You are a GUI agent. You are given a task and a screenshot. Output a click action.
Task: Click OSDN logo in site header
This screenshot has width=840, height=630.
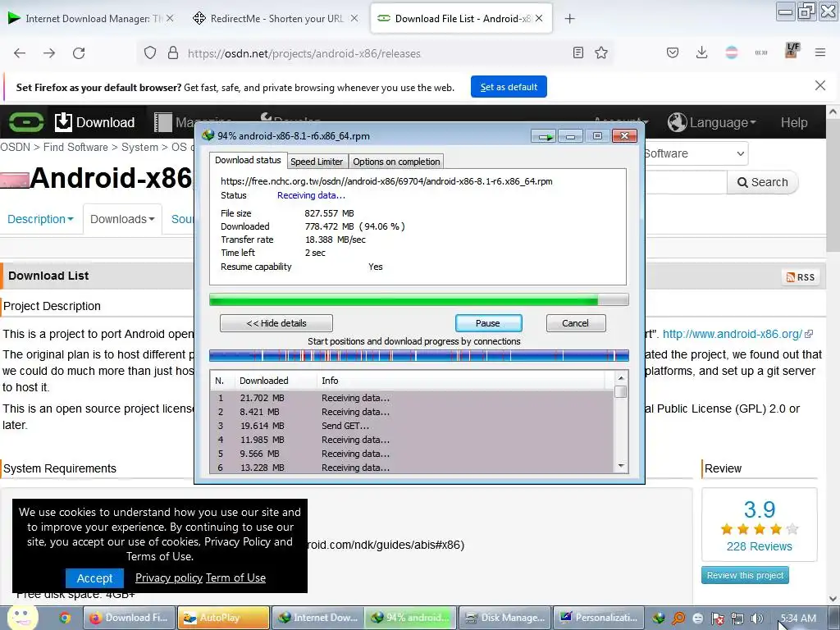pos(25,122)
